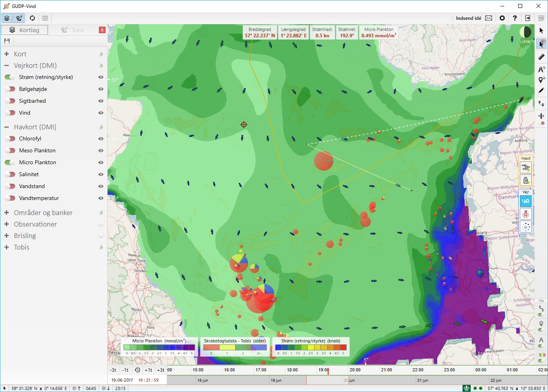Switch to the Kortlag tab
The height and width of the screenshot is (392, 548).
click(x=25, y=30)
